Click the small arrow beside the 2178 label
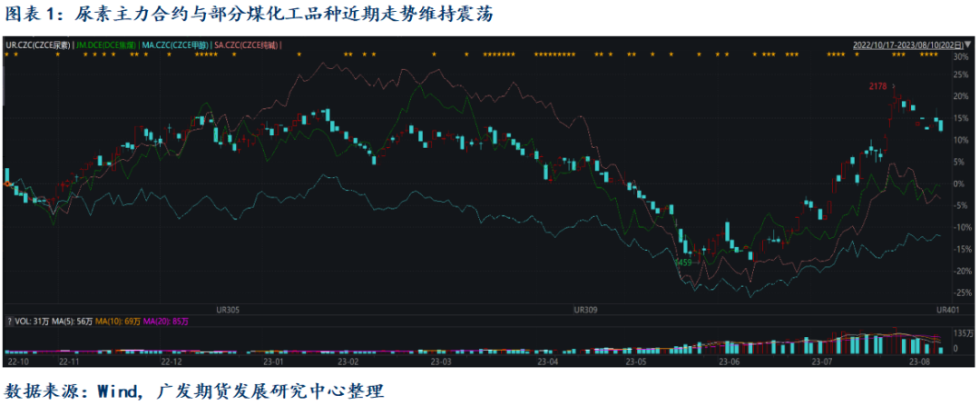Viewport: 980px width, 406px height. coord(894,87)
